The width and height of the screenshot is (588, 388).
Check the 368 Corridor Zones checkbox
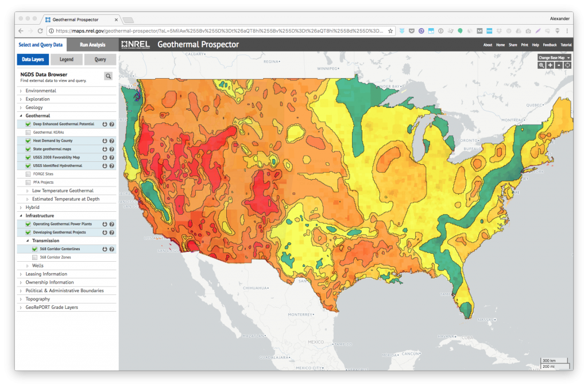pyautogui.click(x=34, y=258)
